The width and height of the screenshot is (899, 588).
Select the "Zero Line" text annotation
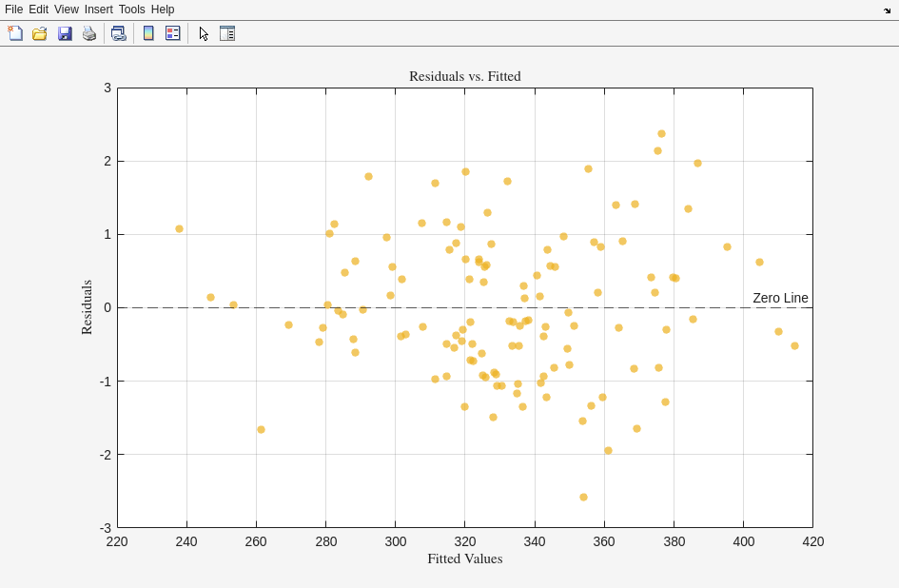tap(780, 298)
